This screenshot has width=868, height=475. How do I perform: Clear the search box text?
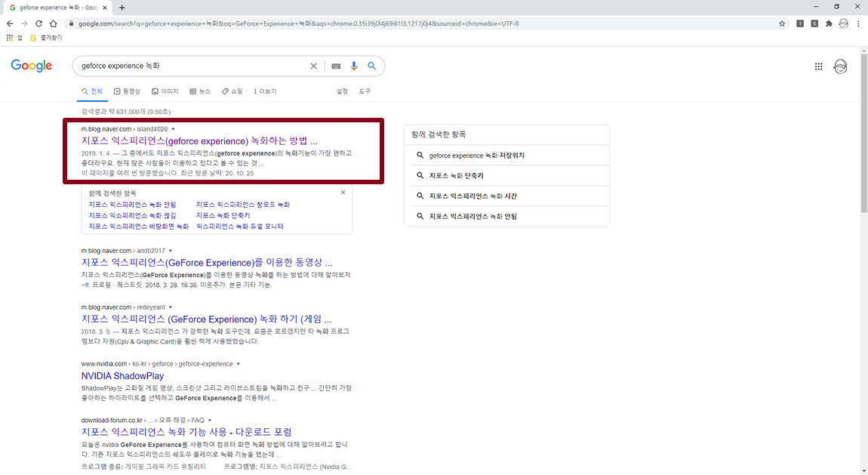pyautogui.click(x=313, y=66)
